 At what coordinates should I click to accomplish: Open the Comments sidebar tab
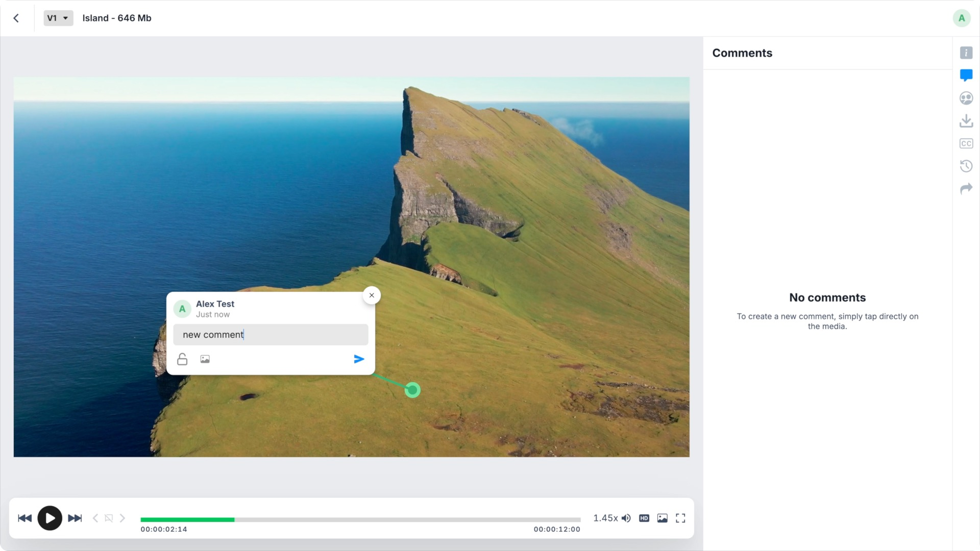click(966, 76)
